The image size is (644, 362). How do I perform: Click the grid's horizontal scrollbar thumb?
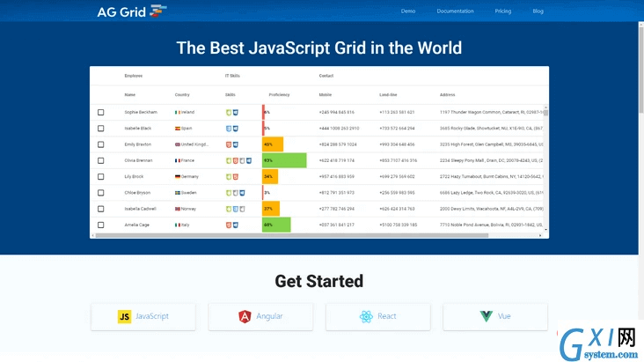[291, 236]
